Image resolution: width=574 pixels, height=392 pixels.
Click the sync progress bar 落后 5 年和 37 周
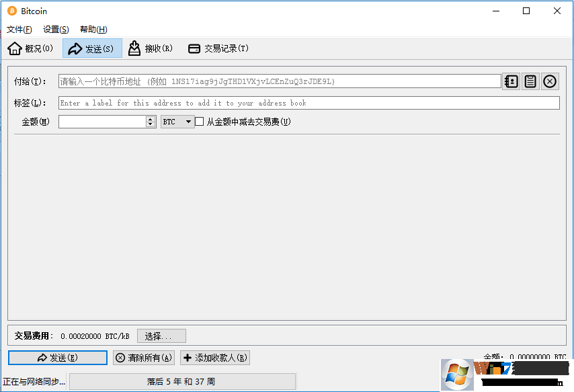point(182,382)
